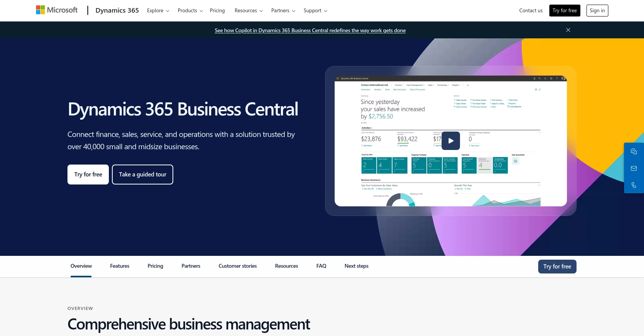Select the Features tab
644x336 pixels.
pos(120,266)
